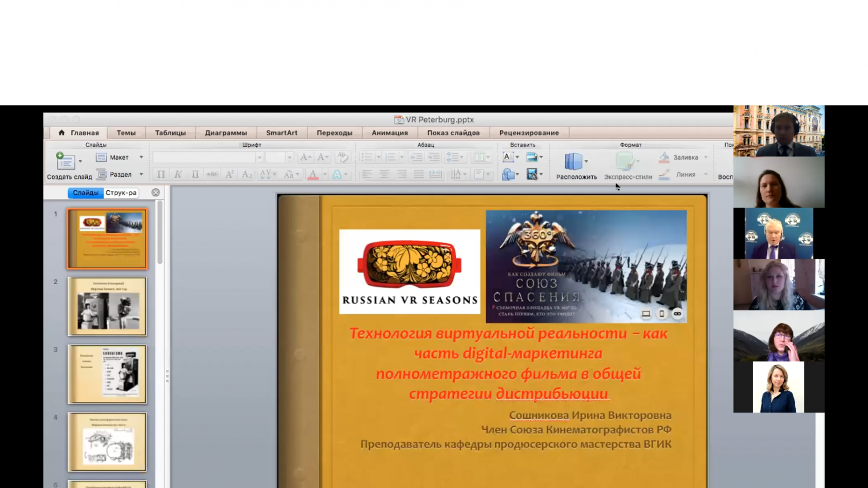The image size is (868, 488).
Task: Switch to the Диаграммы tab
Action: (x=226, y=132)
